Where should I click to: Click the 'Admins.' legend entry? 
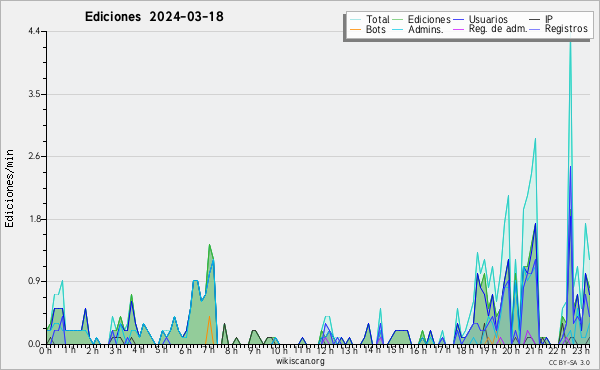(426, 29)
